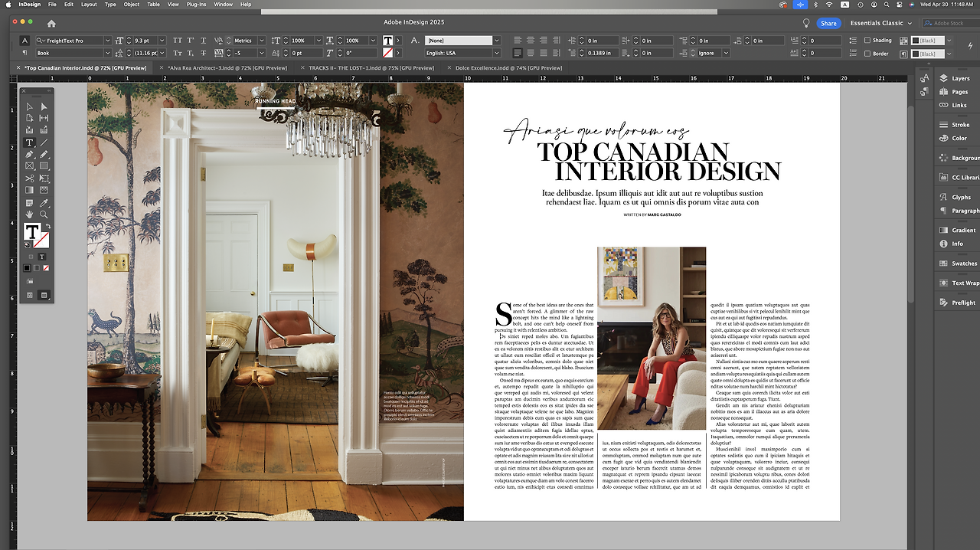Select the Hand tool
Viewport: 980px width, 550px height.
click(30, 214)
